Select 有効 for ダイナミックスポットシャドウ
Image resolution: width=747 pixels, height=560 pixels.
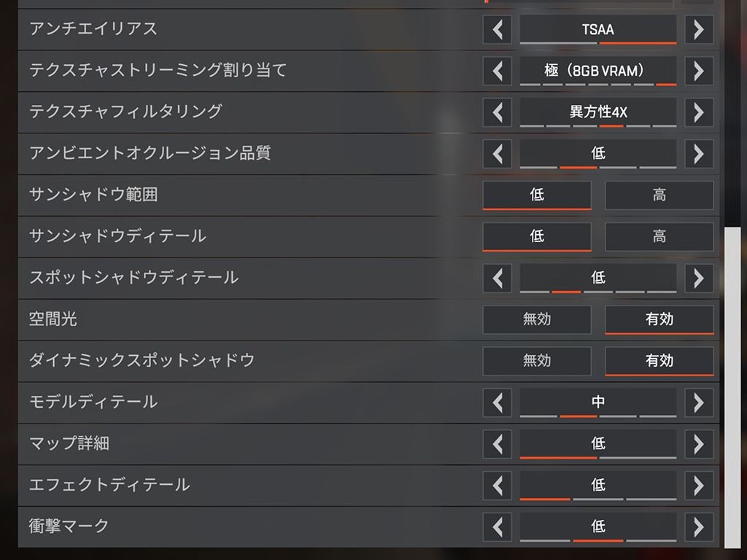[659, 361]
